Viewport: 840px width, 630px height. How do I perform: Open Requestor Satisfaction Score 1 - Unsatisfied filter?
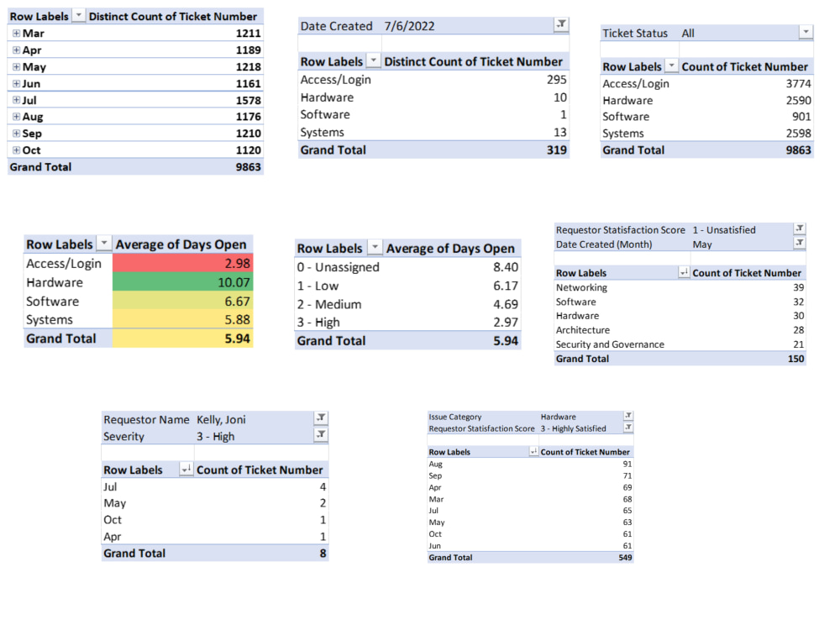[800, 228]
